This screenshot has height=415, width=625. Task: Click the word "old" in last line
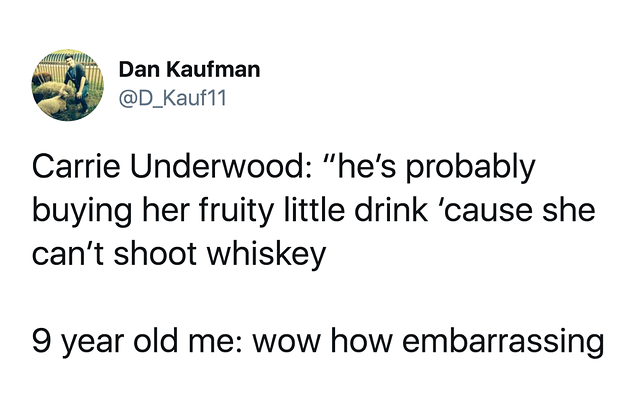tap(155, 341)
